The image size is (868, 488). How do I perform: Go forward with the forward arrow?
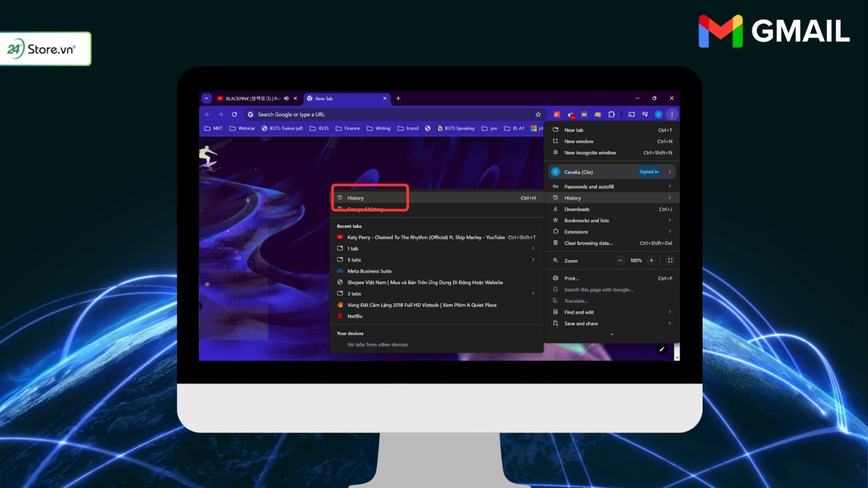tap(221, 114)
